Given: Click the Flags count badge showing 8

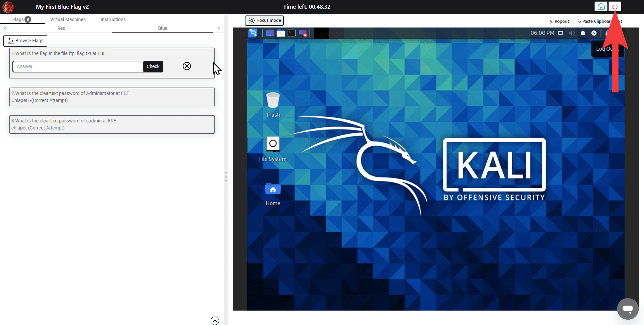Looking at the screenshot, I should click(28, 19).
